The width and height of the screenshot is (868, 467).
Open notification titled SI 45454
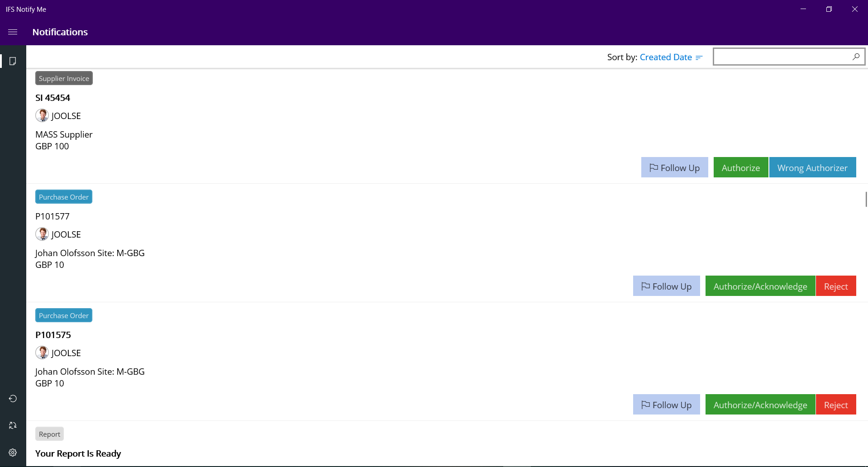click(x=53, y=98)
